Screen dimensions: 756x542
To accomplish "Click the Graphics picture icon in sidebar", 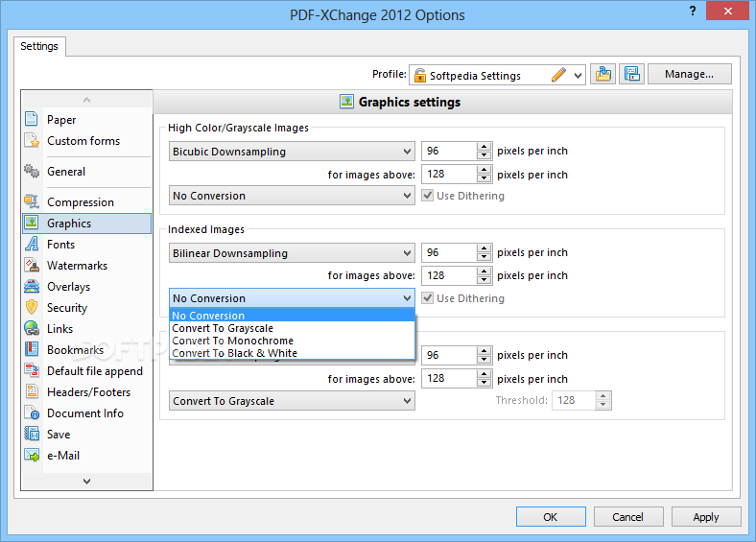I will [32, 223].
